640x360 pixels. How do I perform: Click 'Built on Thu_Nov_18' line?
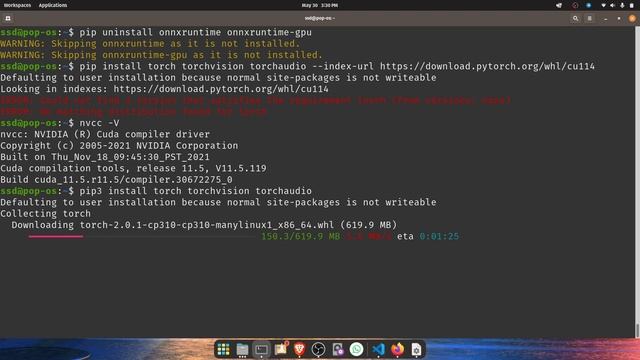tap(105, 157)
